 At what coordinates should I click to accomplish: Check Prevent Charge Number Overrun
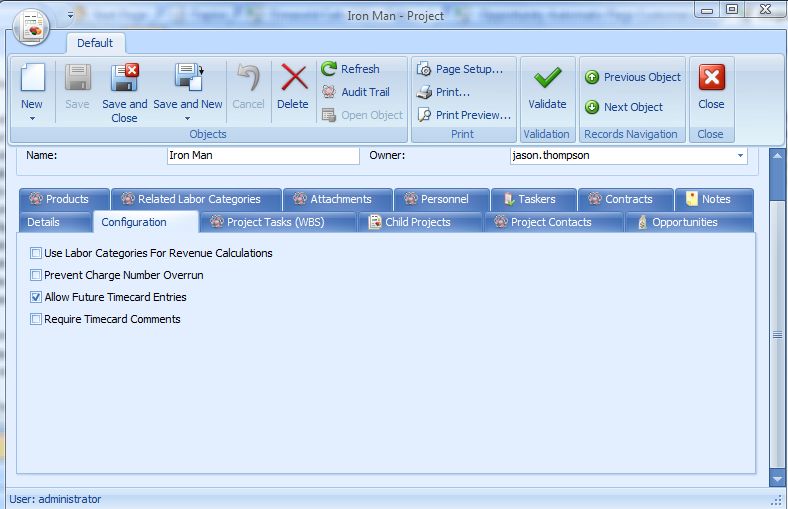click(36, 275)
